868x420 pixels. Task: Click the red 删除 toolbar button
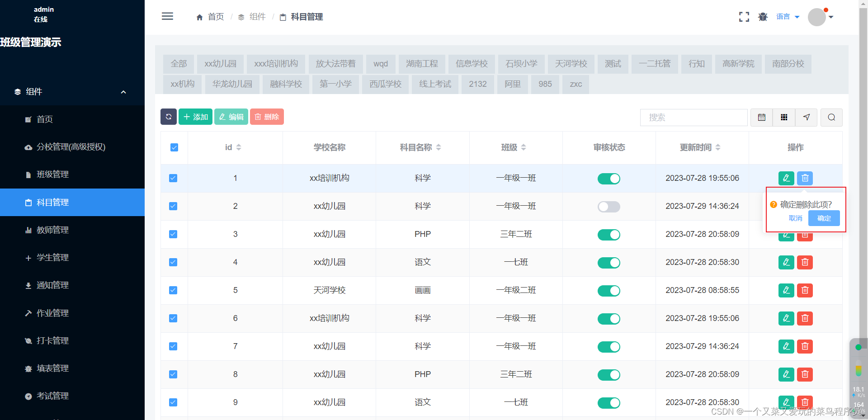pos(267,117)
